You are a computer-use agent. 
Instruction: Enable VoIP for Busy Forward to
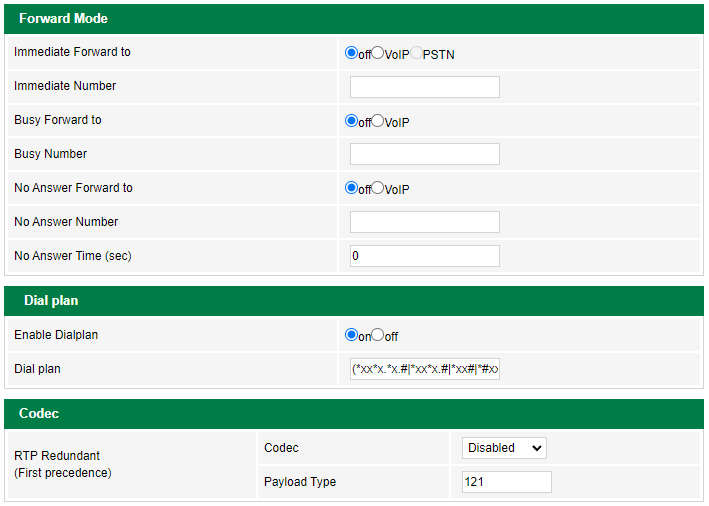click(378, 121)
